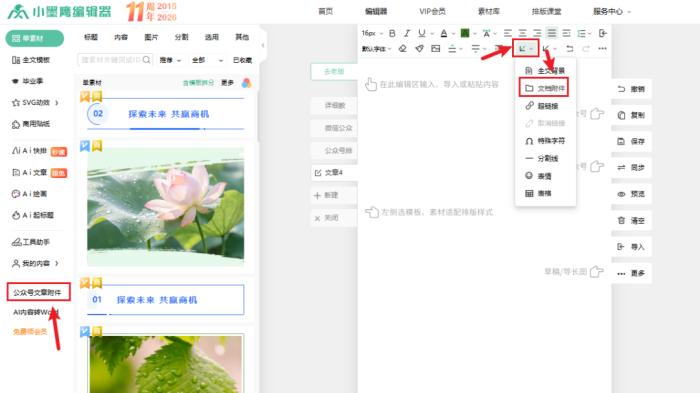
Task: Click the undo arrow in toolbar
Action: coord(570,49)
